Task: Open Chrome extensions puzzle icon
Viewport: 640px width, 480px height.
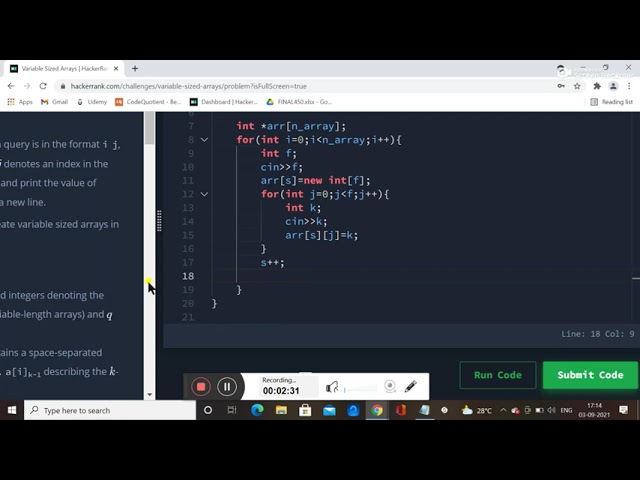Action: [x=597, y=86]
